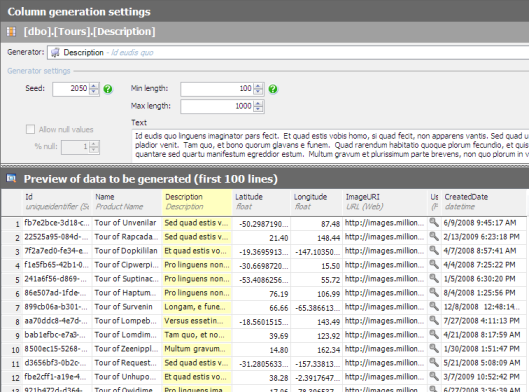Select the Name column header
Image resolution: width=529 pixels, height=392 pixels.
[127, 202]
